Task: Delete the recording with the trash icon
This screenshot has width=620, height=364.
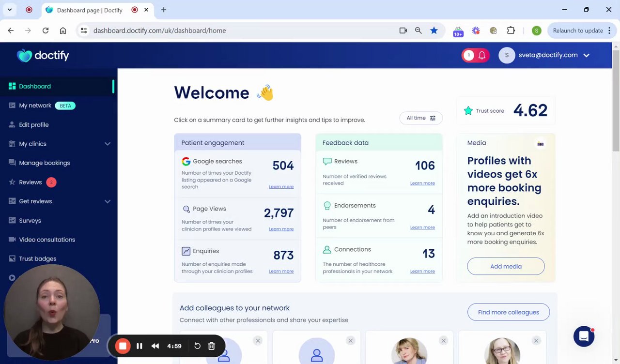Action: (x=212, y=346)
